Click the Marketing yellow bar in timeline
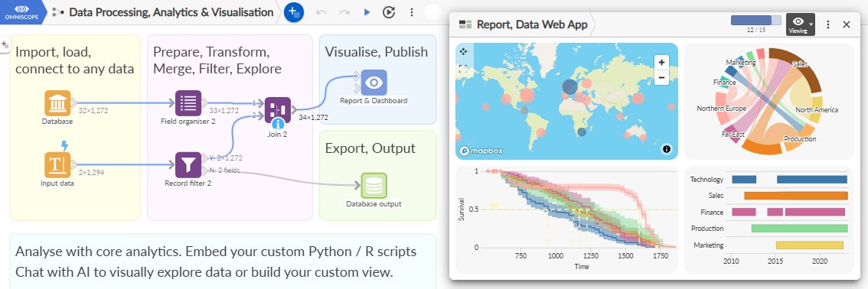The image size is (868, 289). [809, 245]
